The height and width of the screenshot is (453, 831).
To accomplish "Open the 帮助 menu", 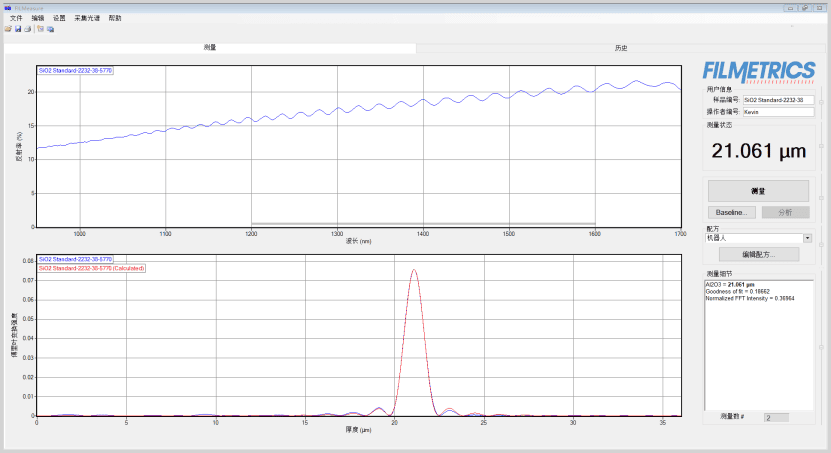I will (115, 18).
